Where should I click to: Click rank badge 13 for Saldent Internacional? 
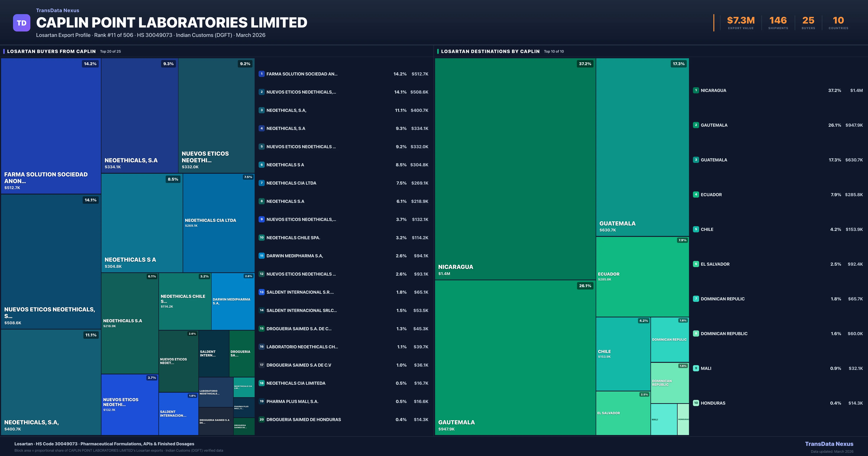tap(261, 292)
